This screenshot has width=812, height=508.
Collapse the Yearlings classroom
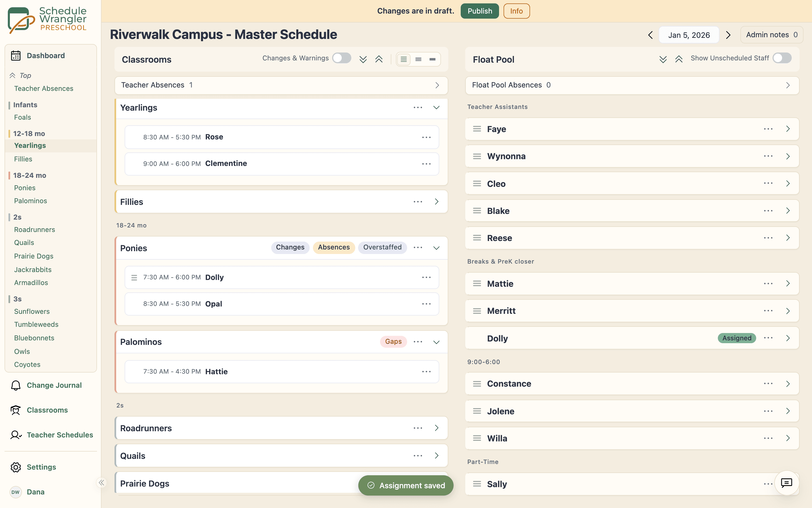[436, 108]
